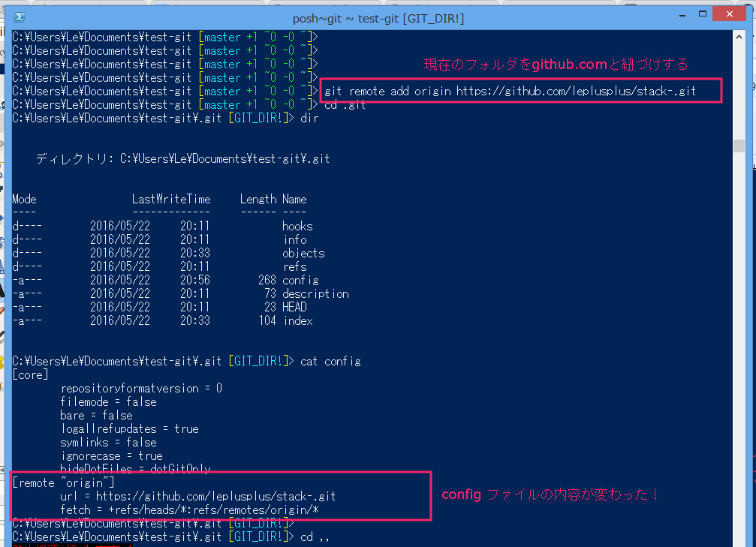Maximize the posh~git window
The width and height of the screenshot is (756, 547).
tap(703, 14)
